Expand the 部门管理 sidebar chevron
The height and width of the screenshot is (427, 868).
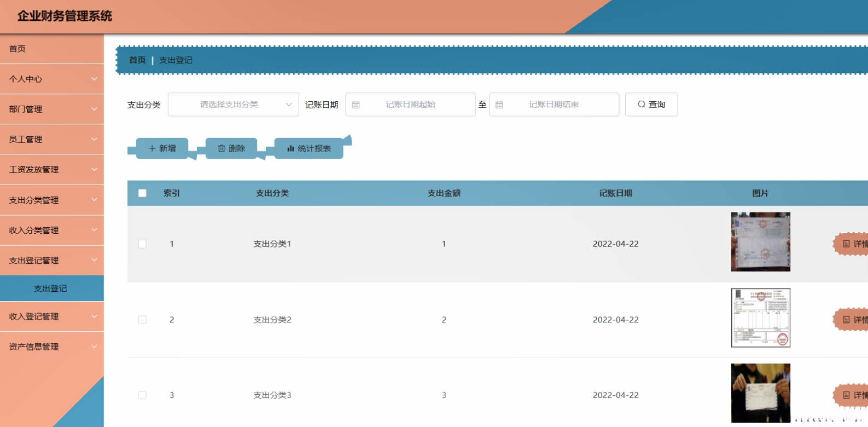click(x=94, y=109)
